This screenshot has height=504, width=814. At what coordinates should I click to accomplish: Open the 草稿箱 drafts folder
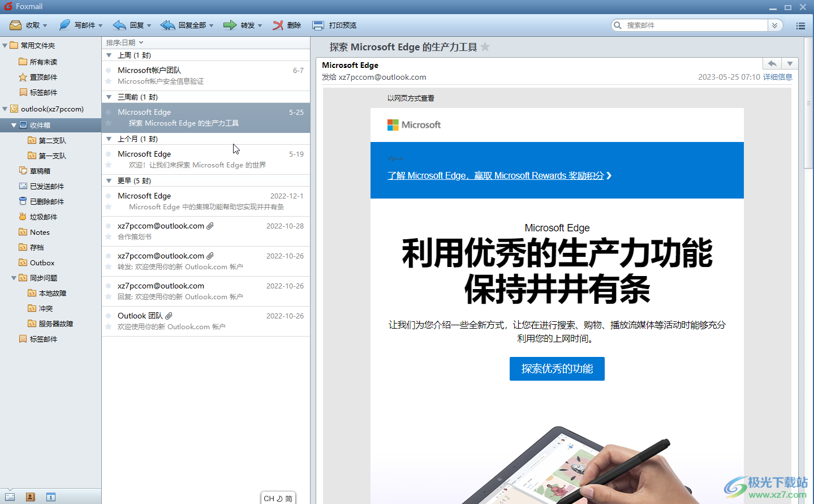(x=40, y=171)
